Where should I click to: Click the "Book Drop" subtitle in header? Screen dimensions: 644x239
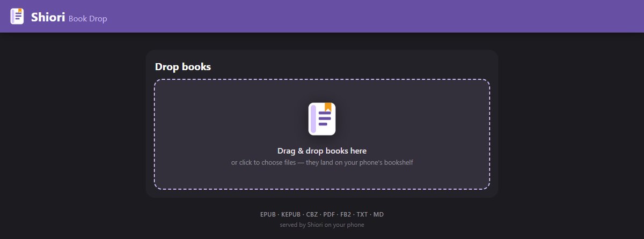click(87, 19)
